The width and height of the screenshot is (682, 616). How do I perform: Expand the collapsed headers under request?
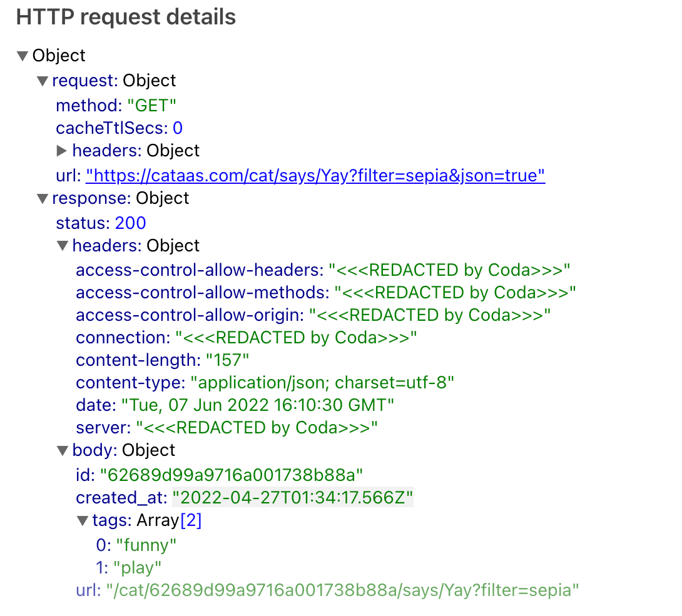63,150
